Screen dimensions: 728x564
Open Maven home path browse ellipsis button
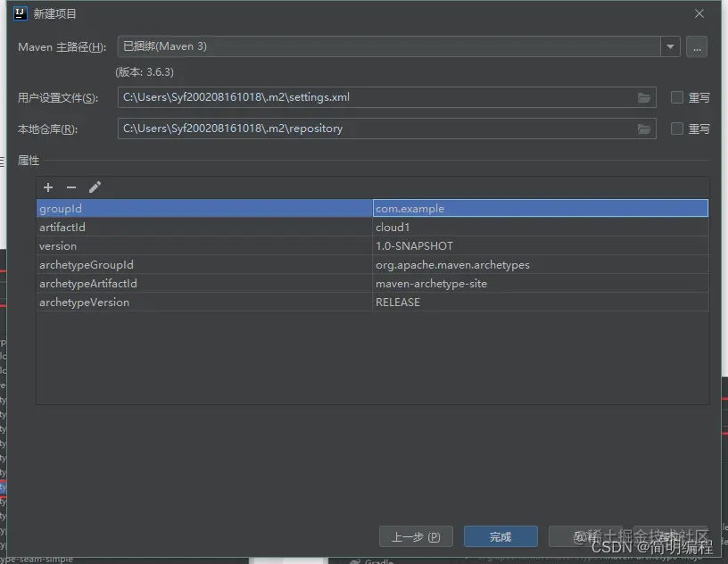(697, 47)
